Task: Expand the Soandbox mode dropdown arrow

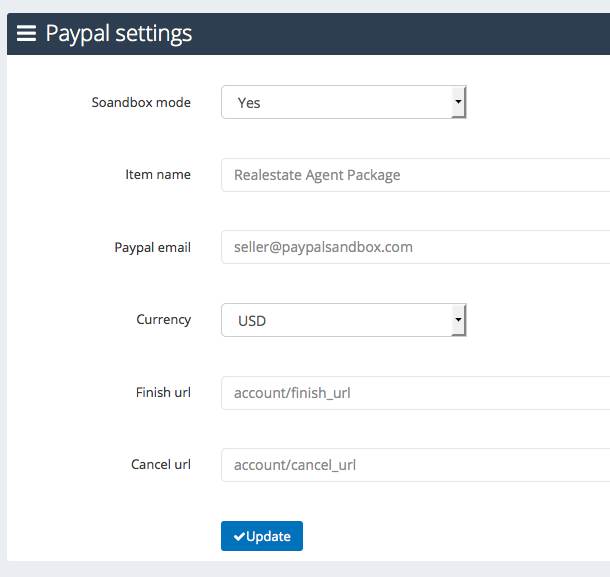Action: click(458, 102)
